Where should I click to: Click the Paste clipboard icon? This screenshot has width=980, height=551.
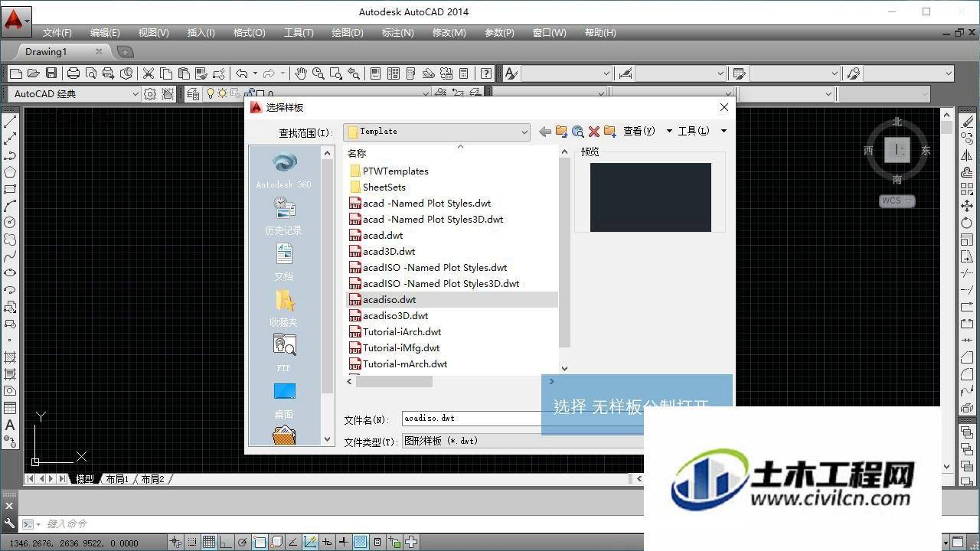click(184, 73)
